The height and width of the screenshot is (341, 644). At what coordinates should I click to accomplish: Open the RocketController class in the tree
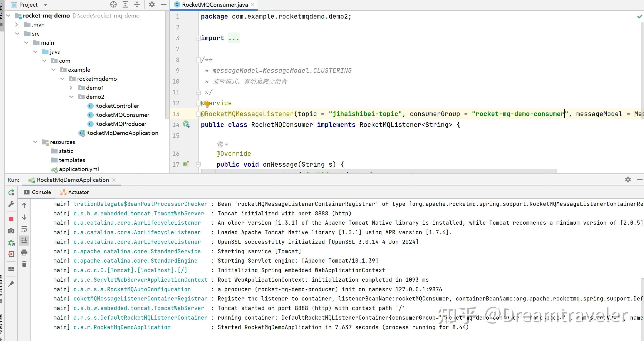coord(117,106)
